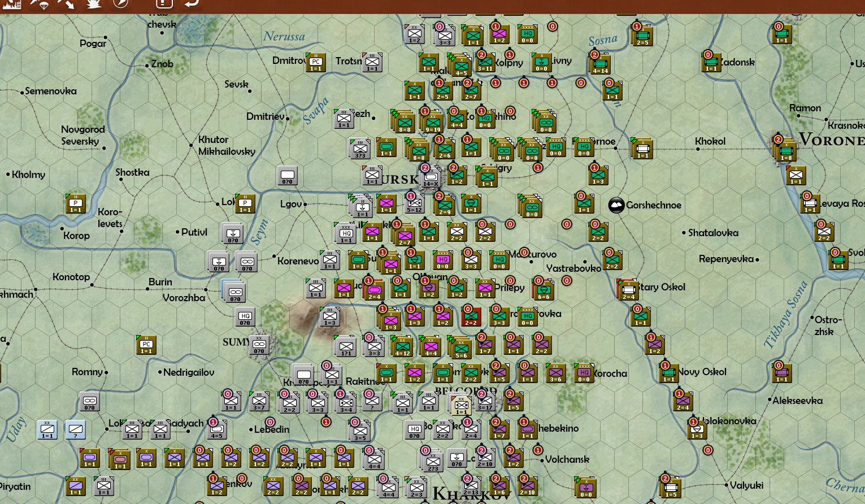Screen dimensions: 865x504
Task: Select the 0?0 counter west of Lgov
Action: pyautogui.click(x=288, y=175)
